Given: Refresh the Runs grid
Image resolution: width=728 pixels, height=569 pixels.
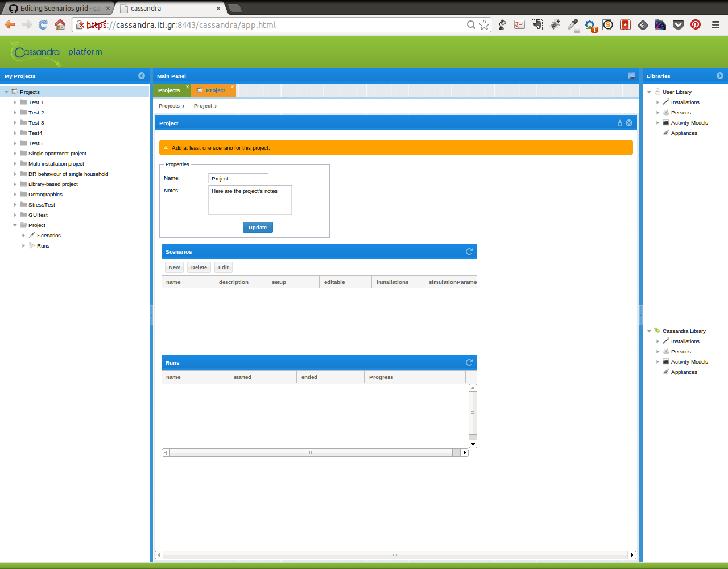Looking at the screenshot, I should point(469,362).
